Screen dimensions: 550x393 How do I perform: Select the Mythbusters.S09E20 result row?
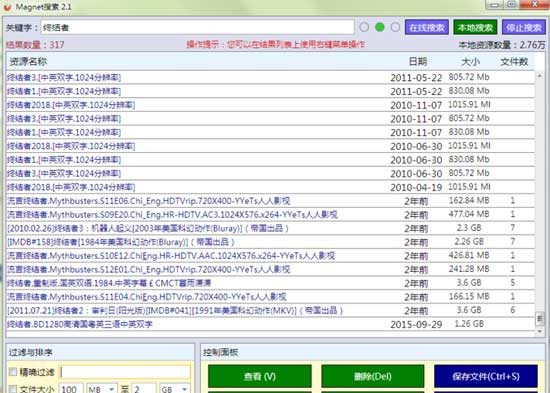270,214
